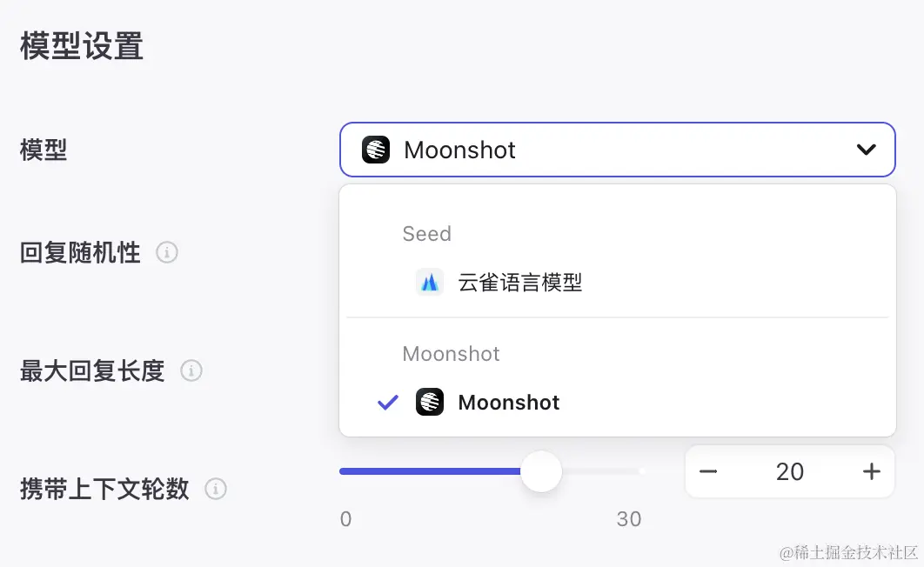The width and height of the screenshot is (924, 567).
Task: Click the Moonshot group header label
Action: click(451, 353)
